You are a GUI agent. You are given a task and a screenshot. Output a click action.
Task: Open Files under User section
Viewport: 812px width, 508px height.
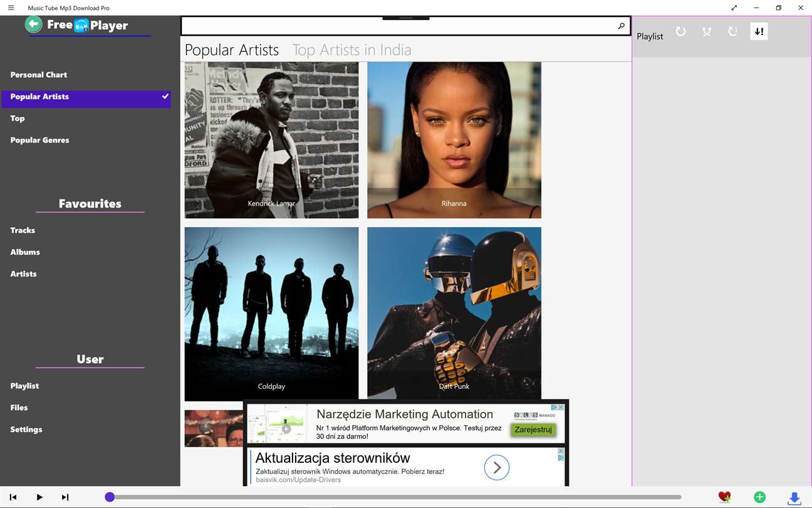coord(19,408)
